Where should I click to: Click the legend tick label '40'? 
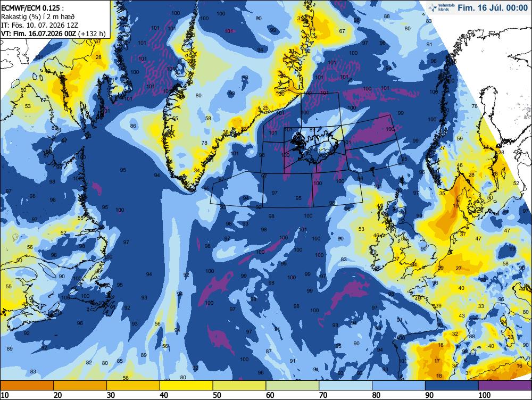(164, 395)
